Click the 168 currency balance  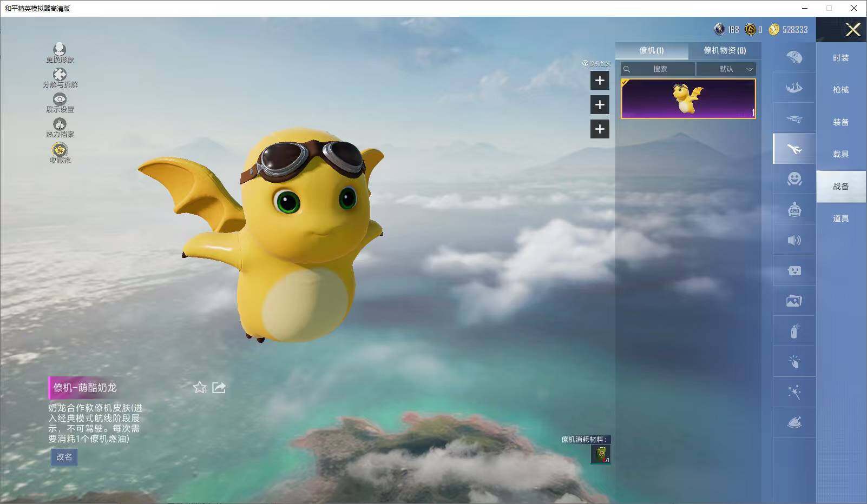pyautogui.click(x=733, y=30)
